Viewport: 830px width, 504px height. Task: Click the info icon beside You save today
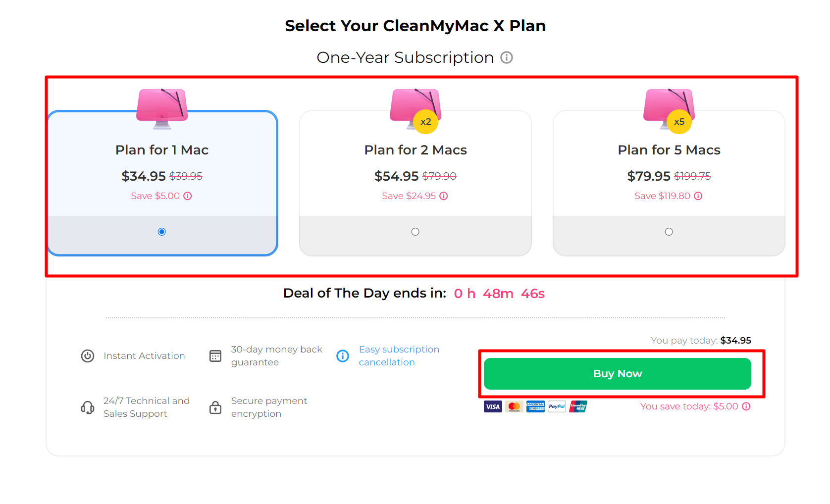[746, 406]
